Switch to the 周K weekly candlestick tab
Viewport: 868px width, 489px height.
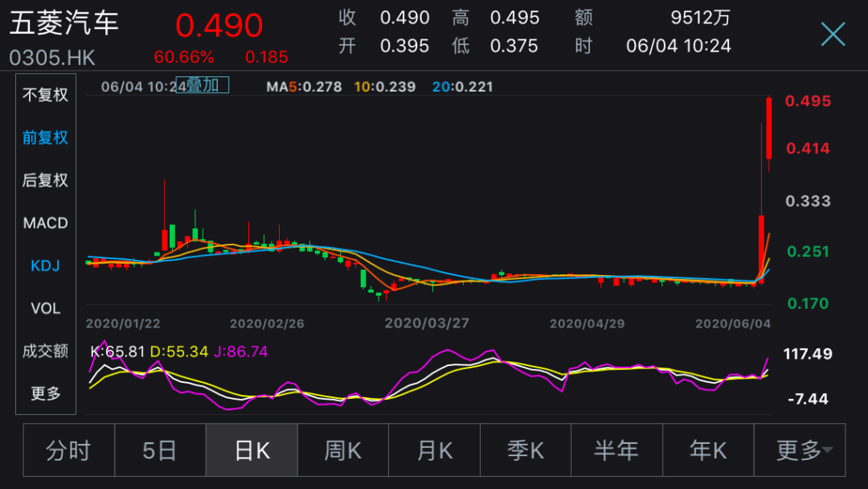pyautogui.click(x=343, y=450)
